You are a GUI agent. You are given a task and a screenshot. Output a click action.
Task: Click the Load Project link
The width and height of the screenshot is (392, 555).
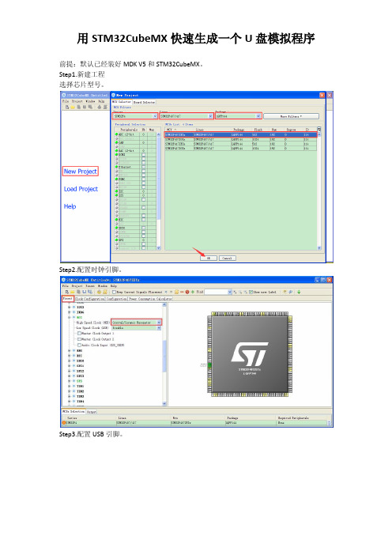(81, 189)
